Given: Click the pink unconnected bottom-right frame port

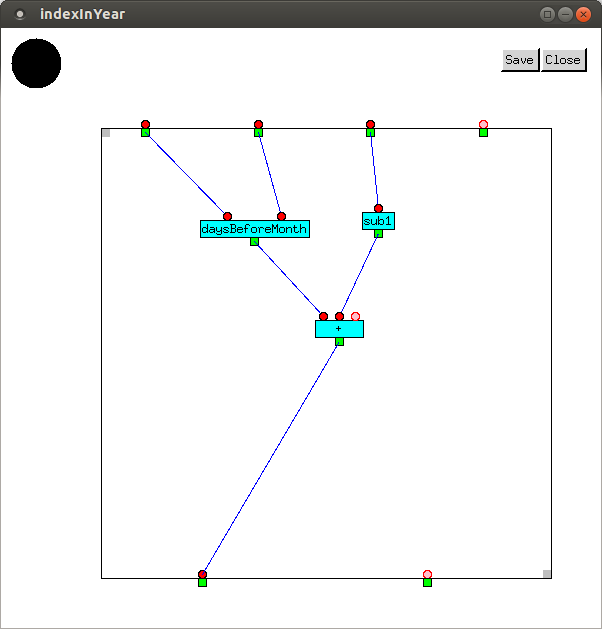Looking at the screenshot, I should [x=427, y=575].
